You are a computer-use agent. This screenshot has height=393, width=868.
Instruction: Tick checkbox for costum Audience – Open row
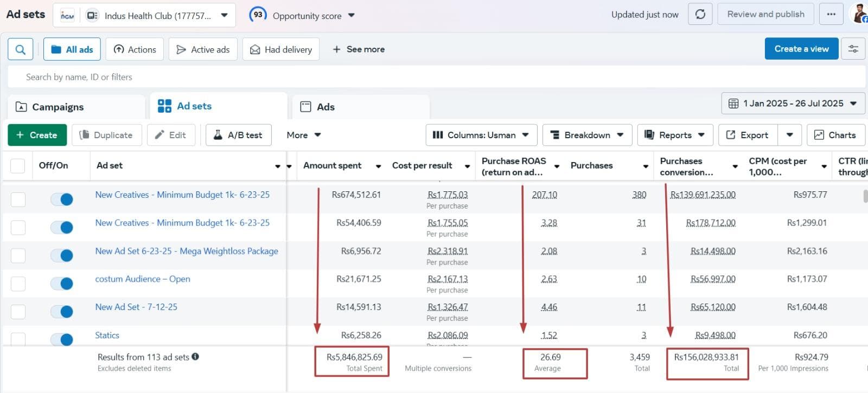tap(18, 284)
